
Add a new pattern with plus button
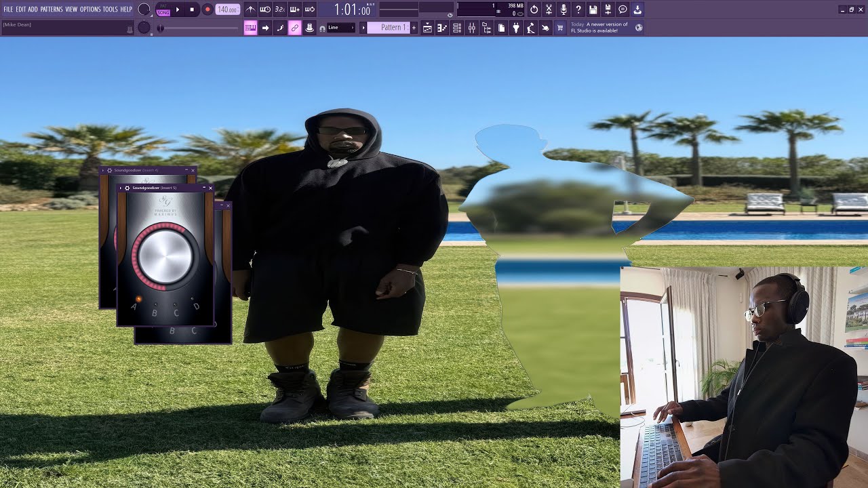(x=414, y=28)
